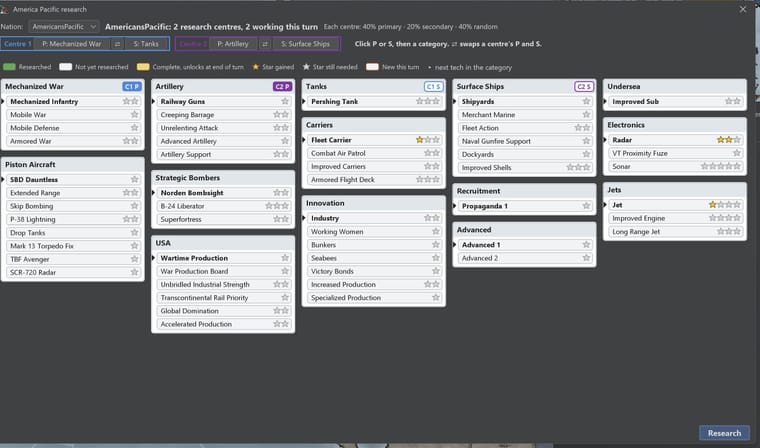This screenshot has width=760, height=448.
Task: Select the Superfortress tech row
Action: point(223,220)
